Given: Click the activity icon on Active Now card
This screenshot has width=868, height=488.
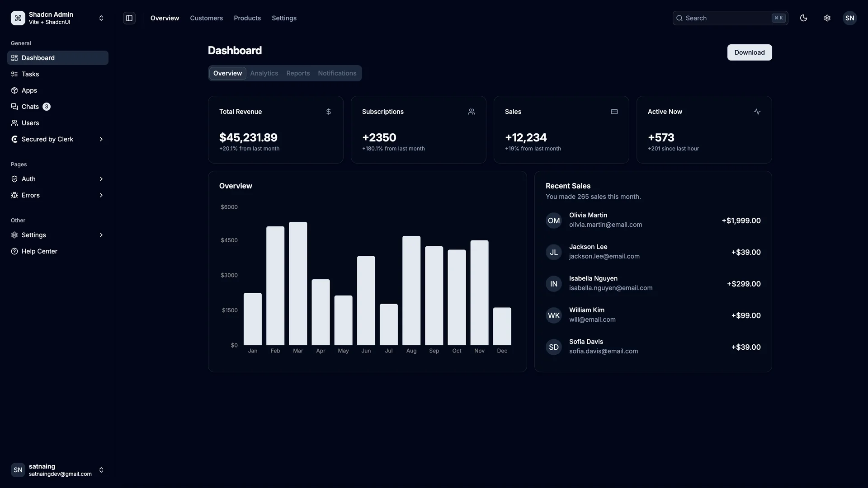Looking at the screenshot, I should point(757,112).
